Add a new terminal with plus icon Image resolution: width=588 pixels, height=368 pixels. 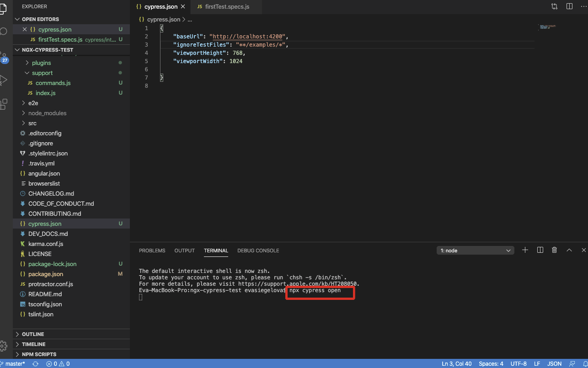[x=525, y=250]
